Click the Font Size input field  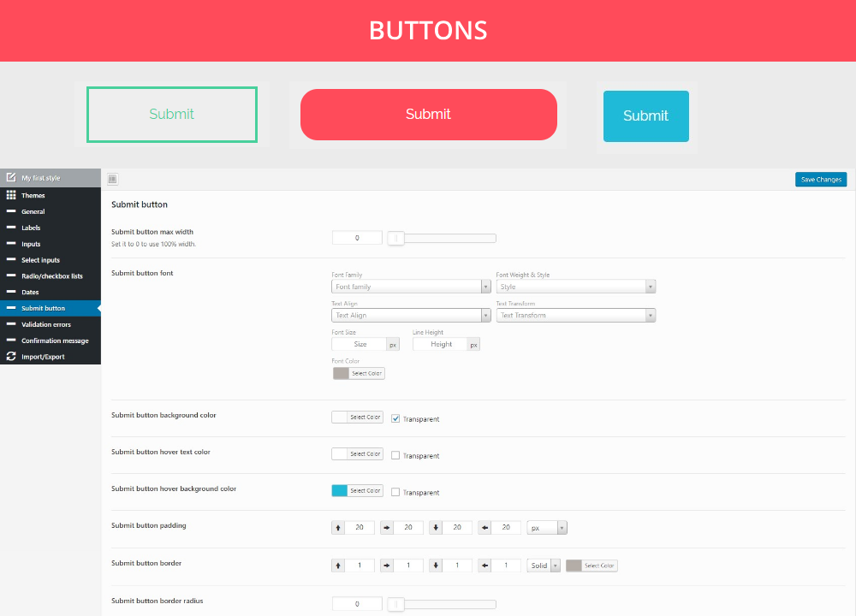pos(360,344)
